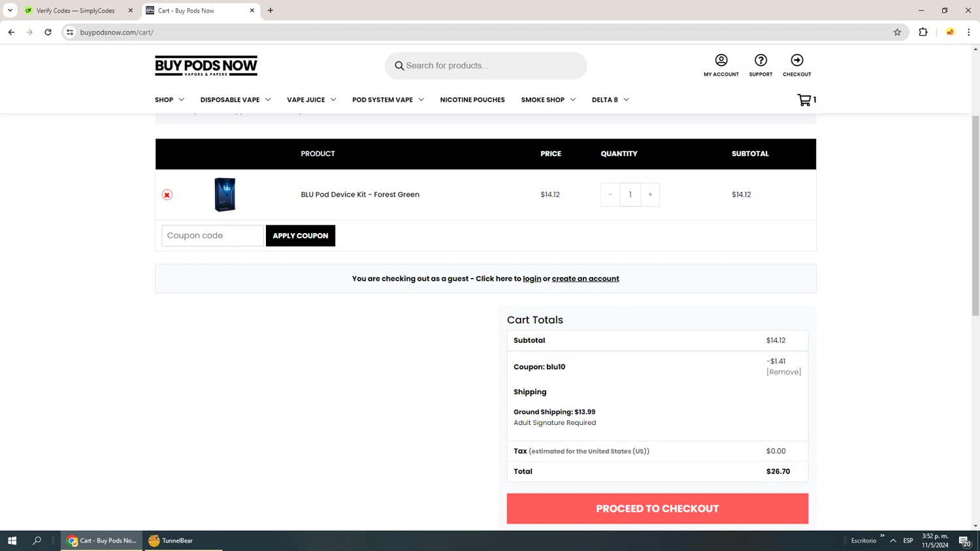Reload the cart page
Screen dimensions: 980x551
48,32
